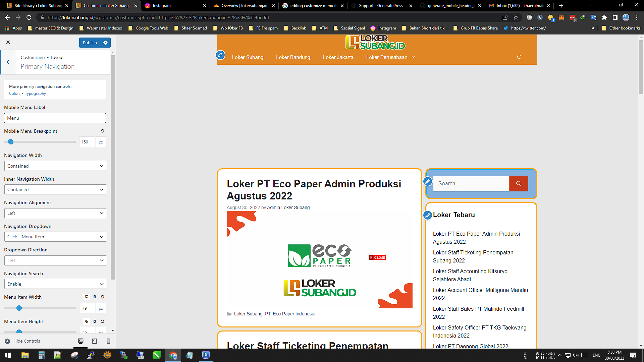Open the Chrome three-dot menu
Viewport: 644px width, 362px height.
click(x=637, y=17)
